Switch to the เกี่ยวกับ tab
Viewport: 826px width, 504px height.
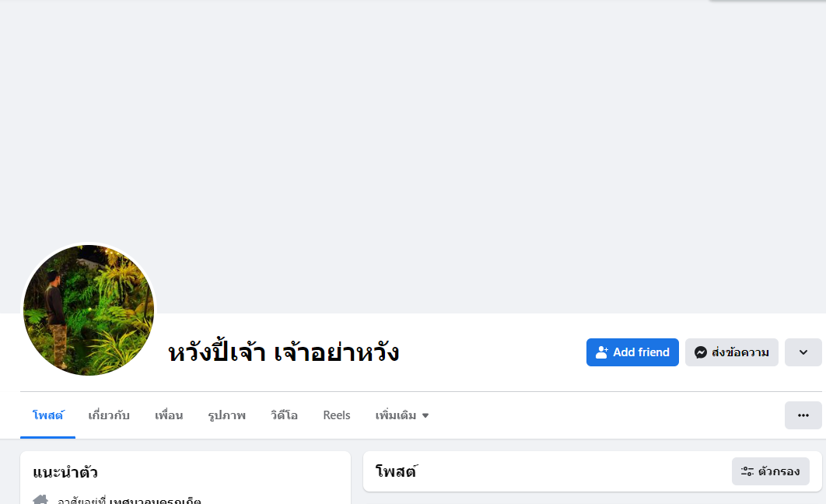click(109, 415)
